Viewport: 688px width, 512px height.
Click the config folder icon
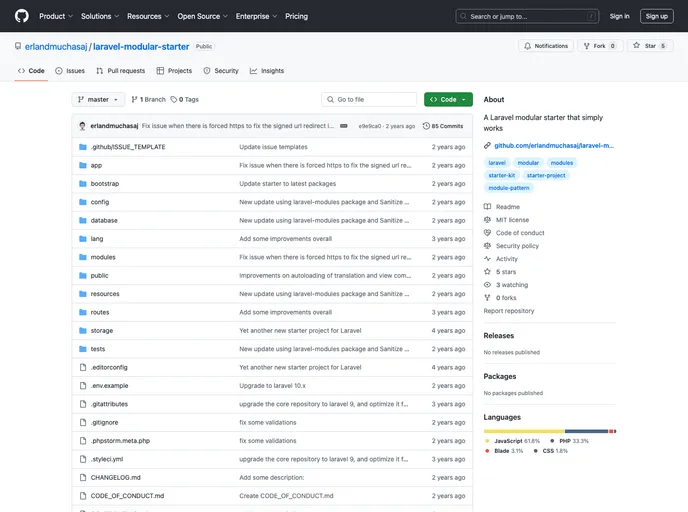coord(82,202)
